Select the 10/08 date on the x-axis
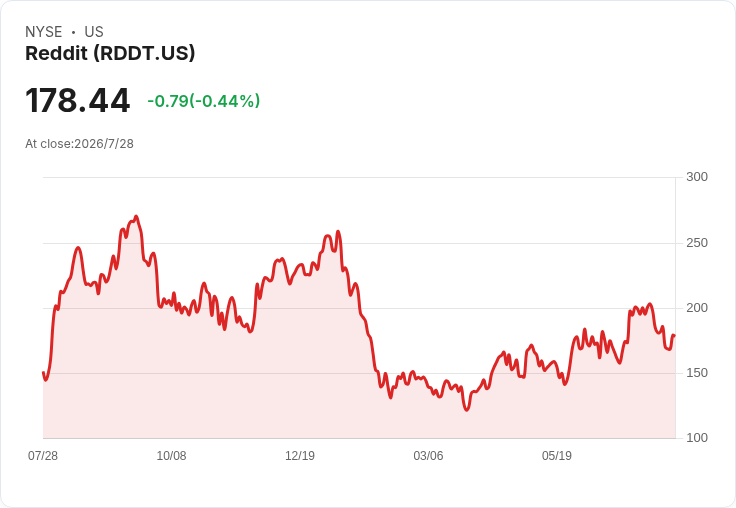This screenshot has height=508, width=736. [171, 456]
